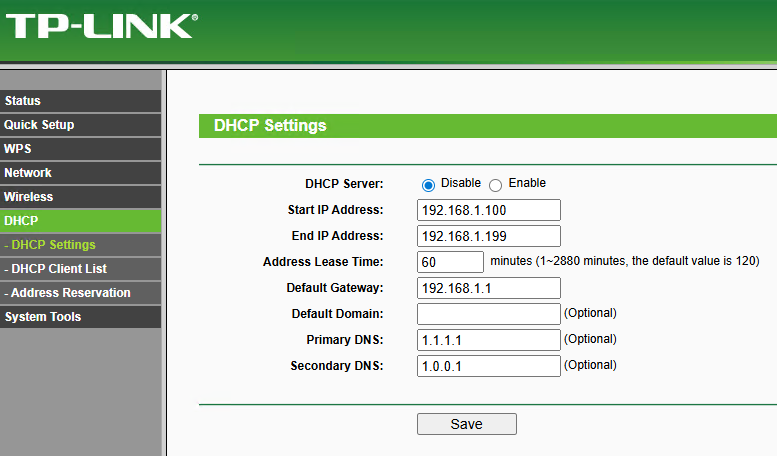Image resolution: width=777 pixels, height=456 pixels.
Task: Click the 'Start IP Address:' label
Action: [335, 210]
